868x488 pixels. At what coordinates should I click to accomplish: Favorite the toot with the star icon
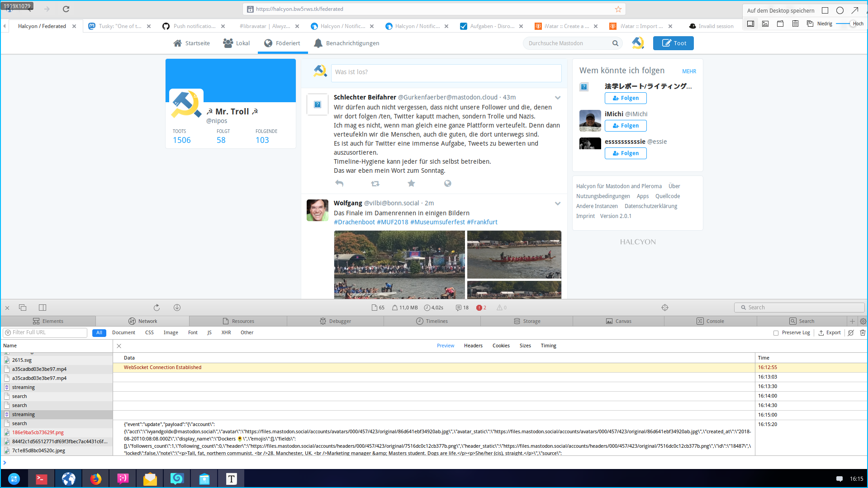coord(411,183)
